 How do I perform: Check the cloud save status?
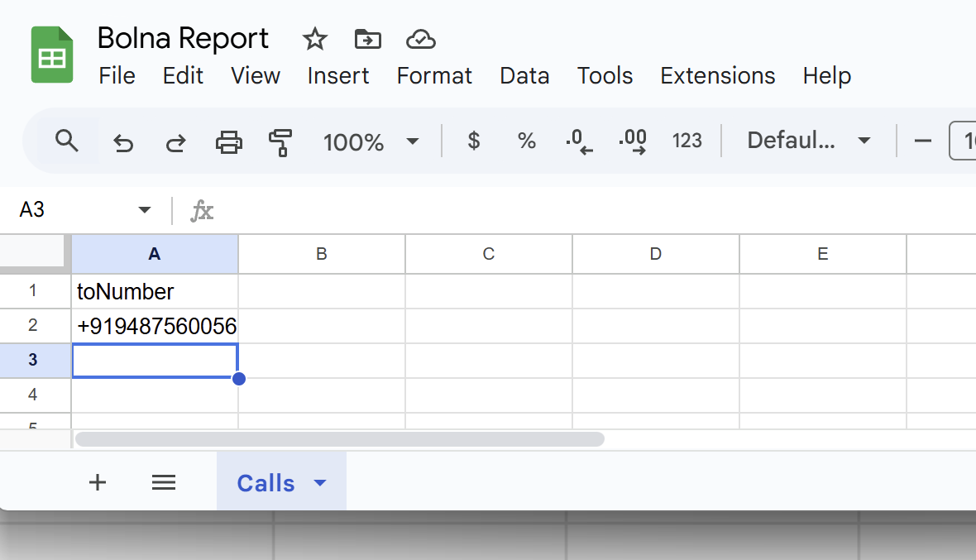(x=420, y=39)
